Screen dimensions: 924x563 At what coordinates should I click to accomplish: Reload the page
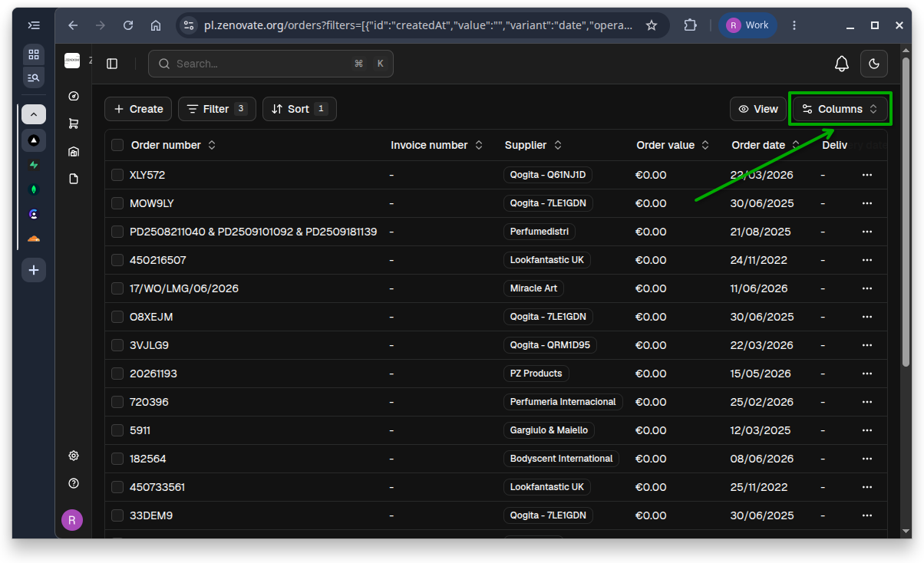(x=128, y=25)
